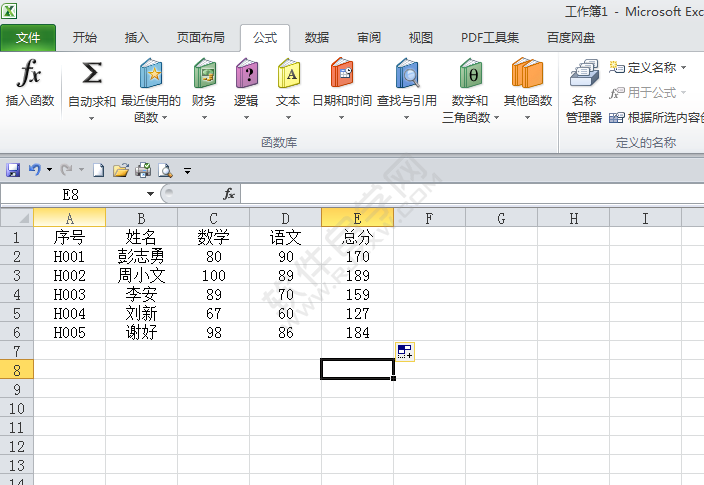Click the AutoSum (自动求和) sigma icon
The width and height of the screenshot is (704, 485).
[92, 73]
